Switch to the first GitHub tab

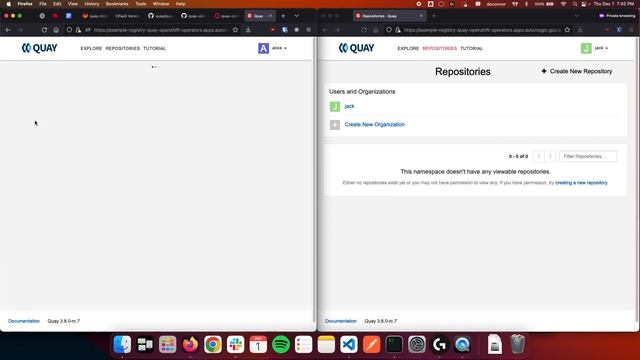coord(160,16)
